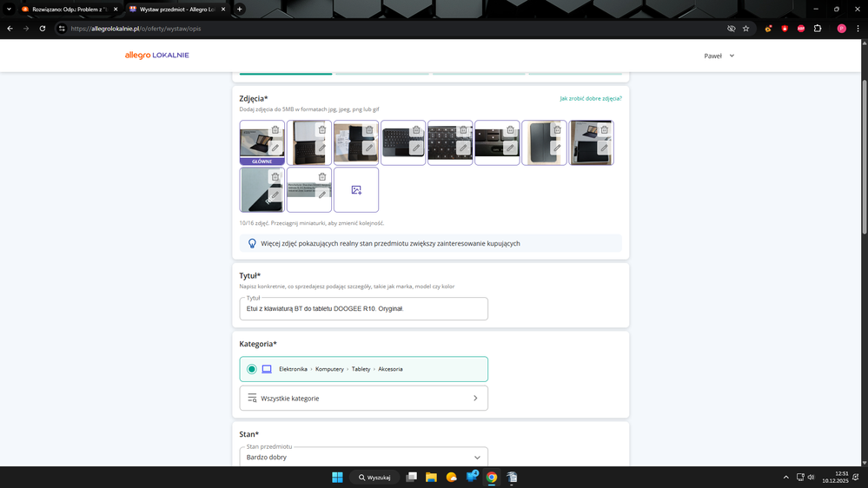Open a new browser tab
Viewport: 868px width, 488px height.
[240, 9]
